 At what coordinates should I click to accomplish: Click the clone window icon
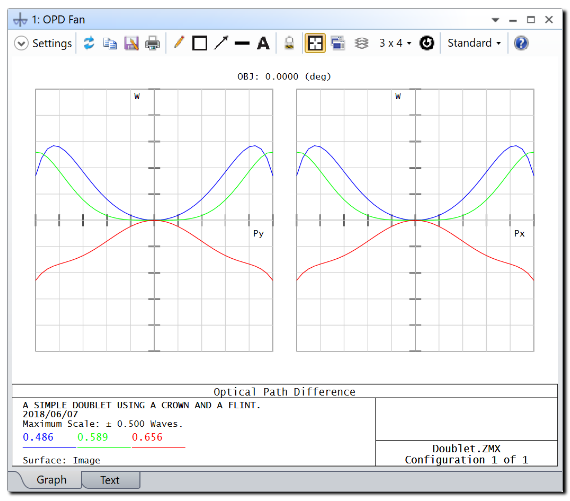point(338,43)
